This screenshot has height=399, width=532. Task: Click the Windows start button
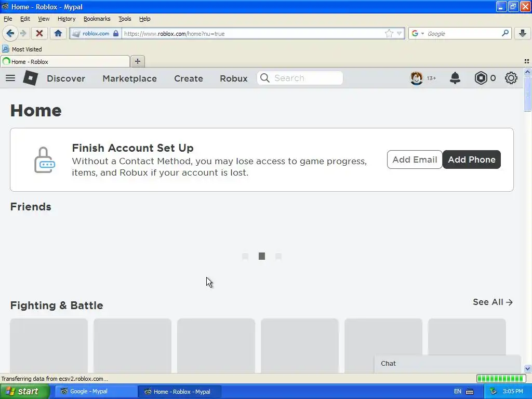(x=25, y=391)
